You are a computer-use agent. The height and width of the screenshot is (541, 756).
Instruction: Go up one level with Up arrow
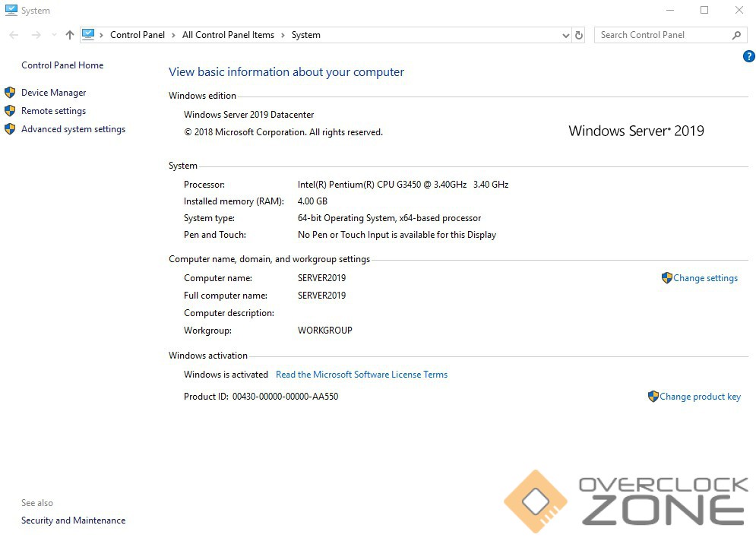click(x=70, y=35)
